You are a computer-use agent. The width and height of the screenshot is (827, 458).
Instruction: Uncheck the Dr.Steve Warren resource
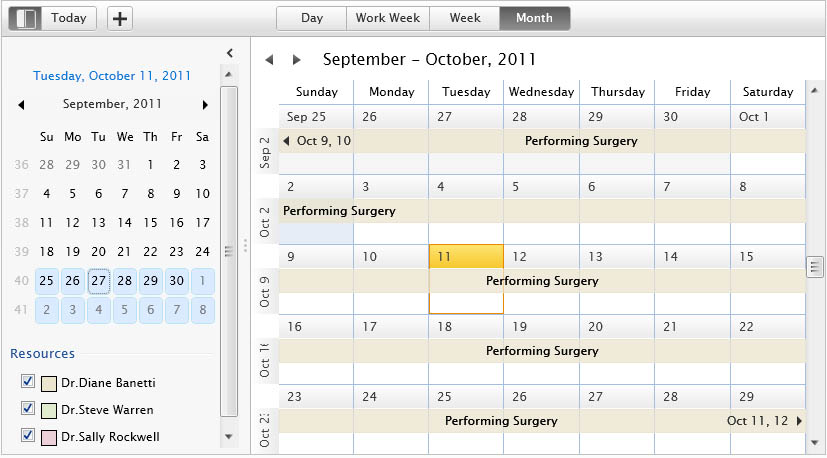tap(28, 408)
